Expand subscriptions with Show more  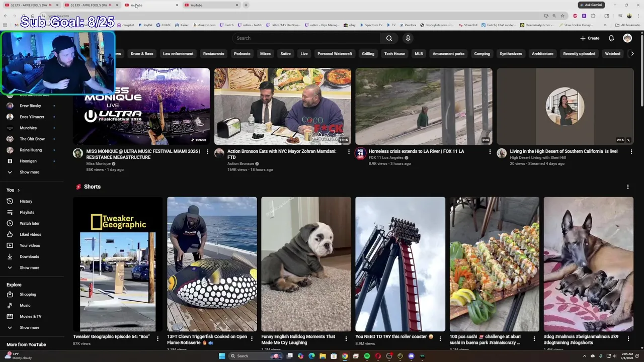pyautogui.click(x=30, y=172)
